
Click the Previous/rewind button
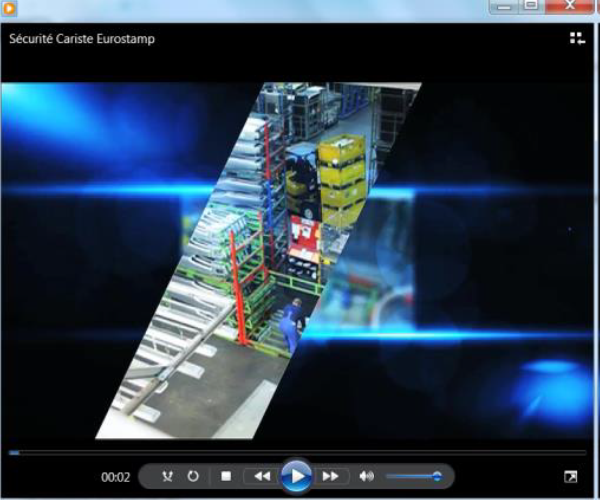(262, 476)
